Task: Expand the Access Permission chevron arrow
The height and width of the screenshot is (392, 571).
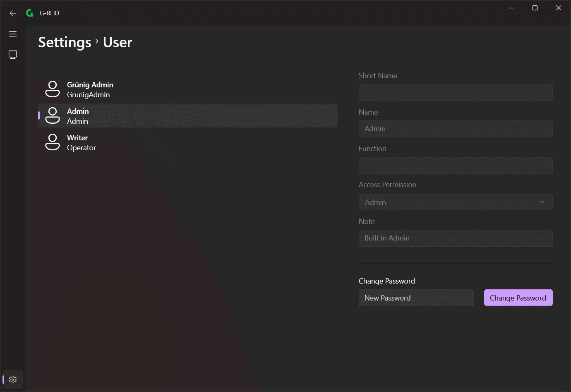Action: click(542, 202)
